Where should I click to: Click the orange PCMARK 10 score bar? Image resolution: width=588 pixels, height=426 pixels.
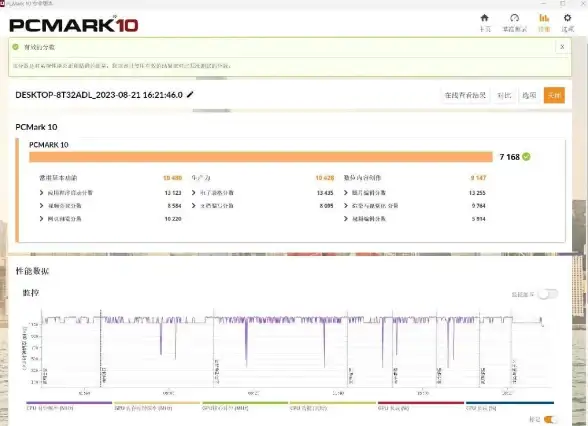pyautogui.click(x=261, y=157)
